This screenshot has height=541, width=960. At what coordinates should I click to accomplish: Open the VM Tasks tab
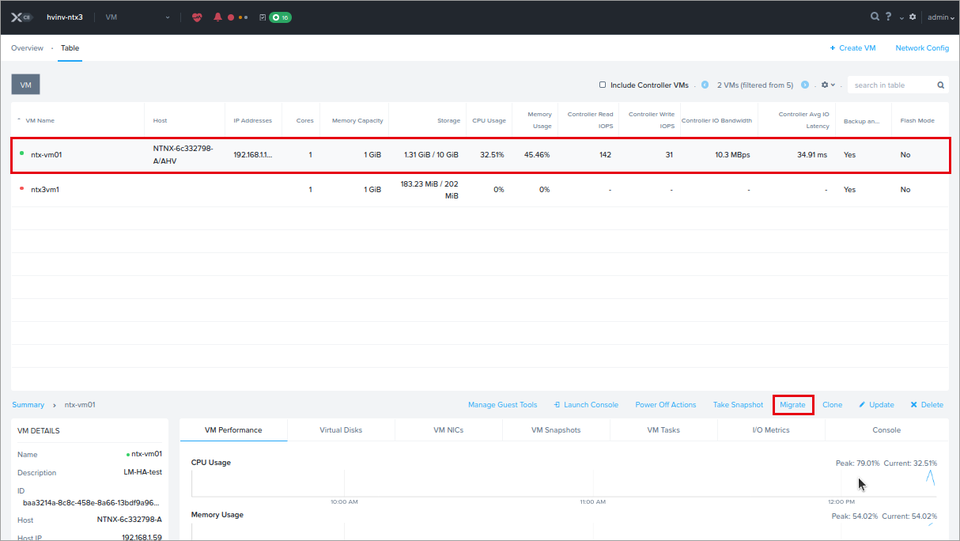[x=664, y=430]
